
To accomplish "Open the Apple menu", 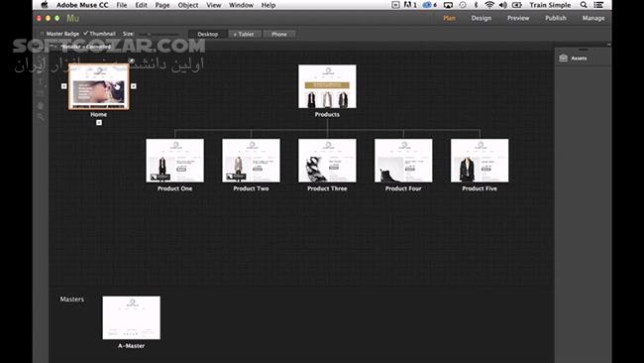I will click(45, 5).
